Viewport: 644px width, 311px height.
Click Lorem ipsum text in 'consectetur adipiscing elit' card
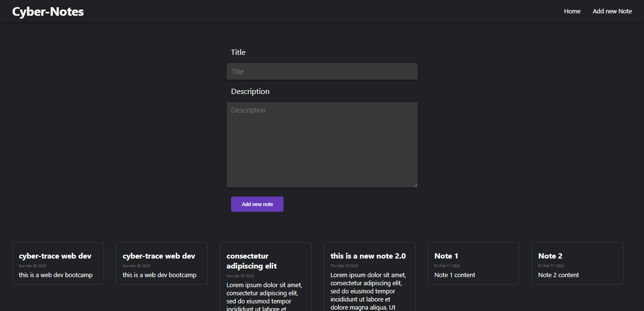click(x=264, y=296)
